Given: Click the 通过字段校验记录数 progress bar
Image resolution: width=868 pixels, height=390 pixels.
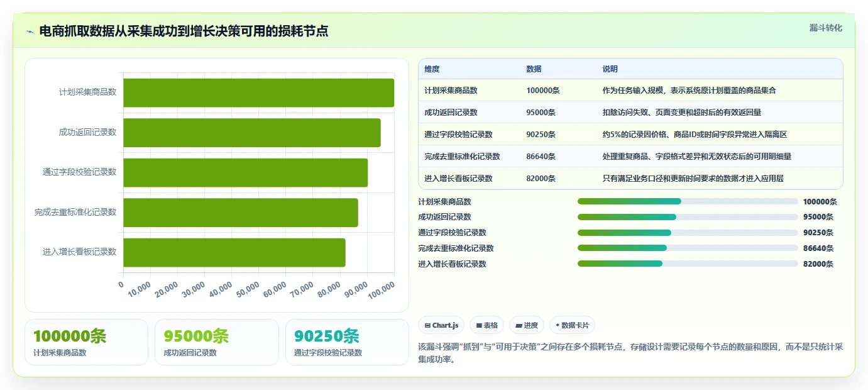Looking at the screenshot, I should (688, 233).
